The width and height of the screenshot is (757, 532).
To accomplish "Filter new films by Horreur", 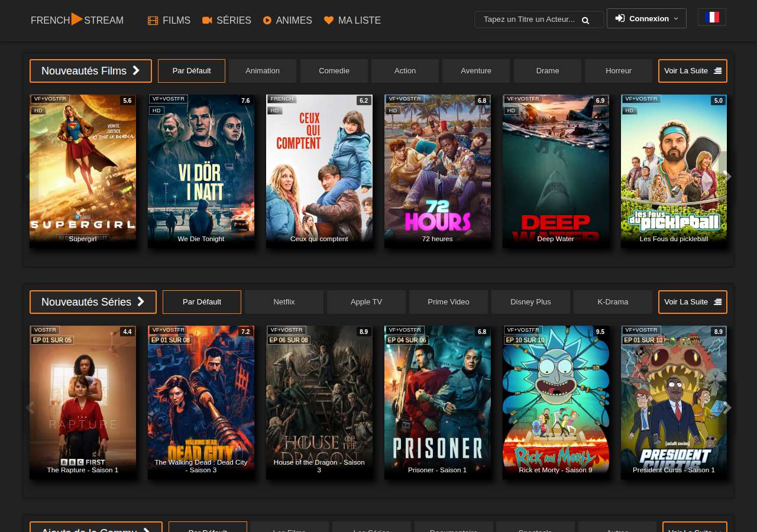I will click(x=619, y=71).
